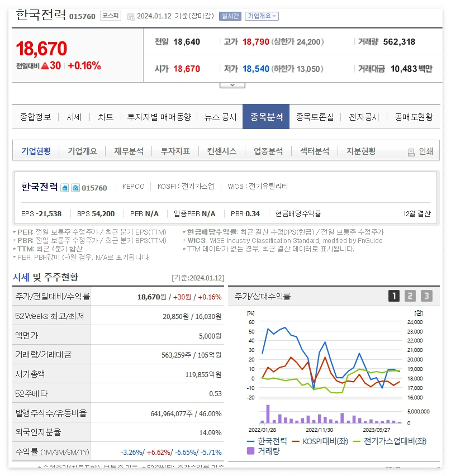Image resolution: width=451 pixels, height=476 pixels.
Task: Click the calendar clock icon beside the date
Action: click(131, 17)
